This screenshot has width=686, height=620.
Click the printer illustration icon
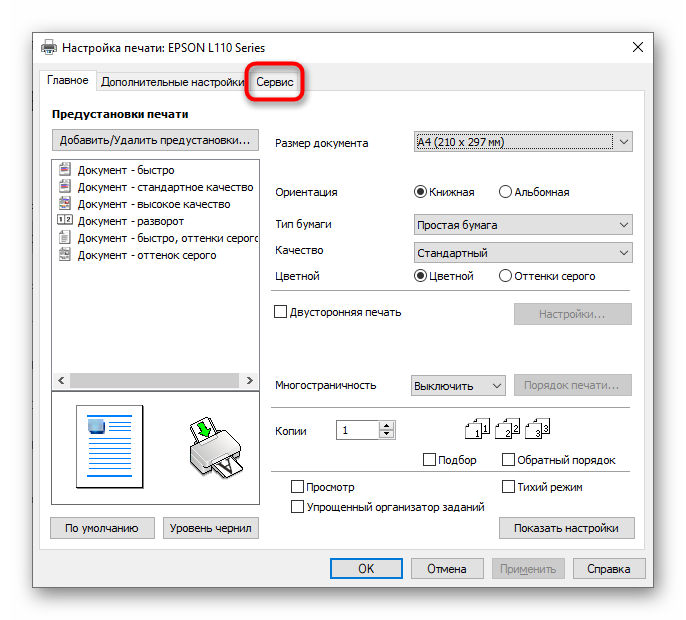pos(215,446)
